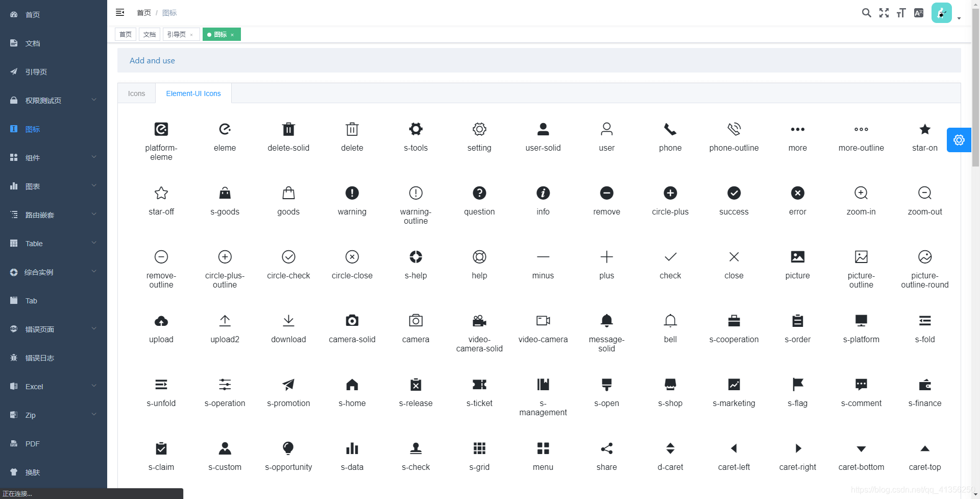Open the 文档 page tag
Viewport: 980px width, 499px height.
tap(150, 34)
